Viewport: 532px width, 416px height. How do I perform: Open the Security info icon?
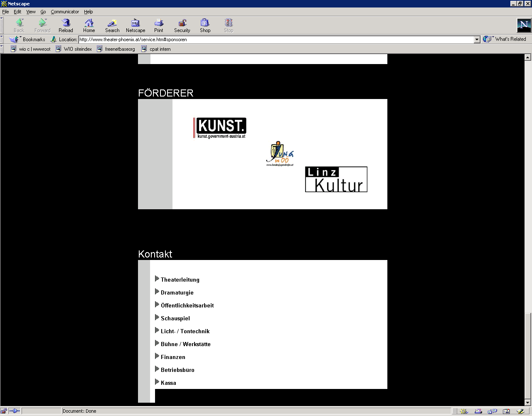point(182,25)
